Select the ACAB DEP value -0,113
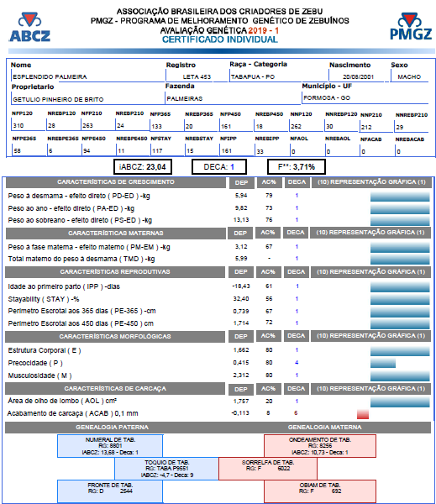 click(240, 413)
